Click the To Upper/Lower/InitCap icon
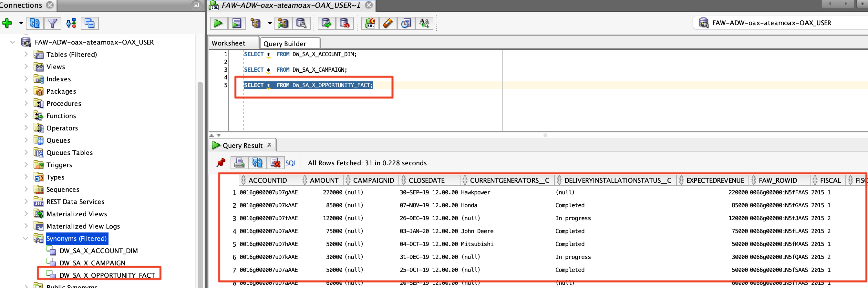The image size is (868, 288). point(424,23)
